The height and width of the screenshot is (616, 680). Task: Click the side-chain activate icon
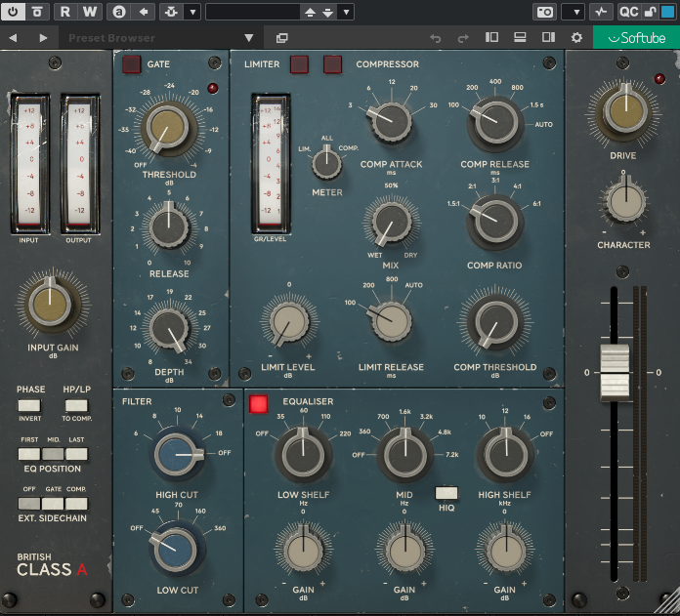(171, 12)
